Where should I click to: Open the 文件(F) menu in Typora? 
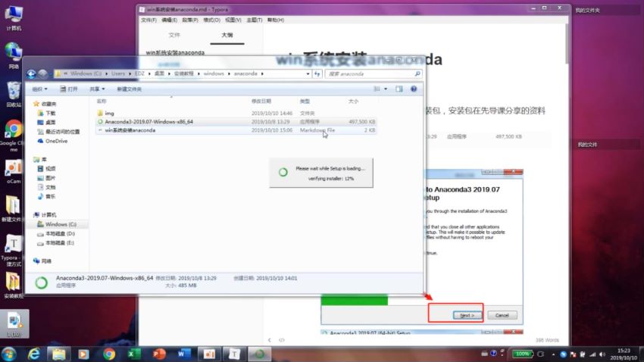coord(149,20)
